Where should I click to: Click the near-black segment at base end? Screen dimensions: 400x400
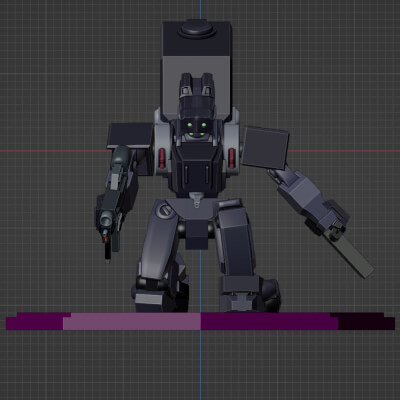point(366,321)
